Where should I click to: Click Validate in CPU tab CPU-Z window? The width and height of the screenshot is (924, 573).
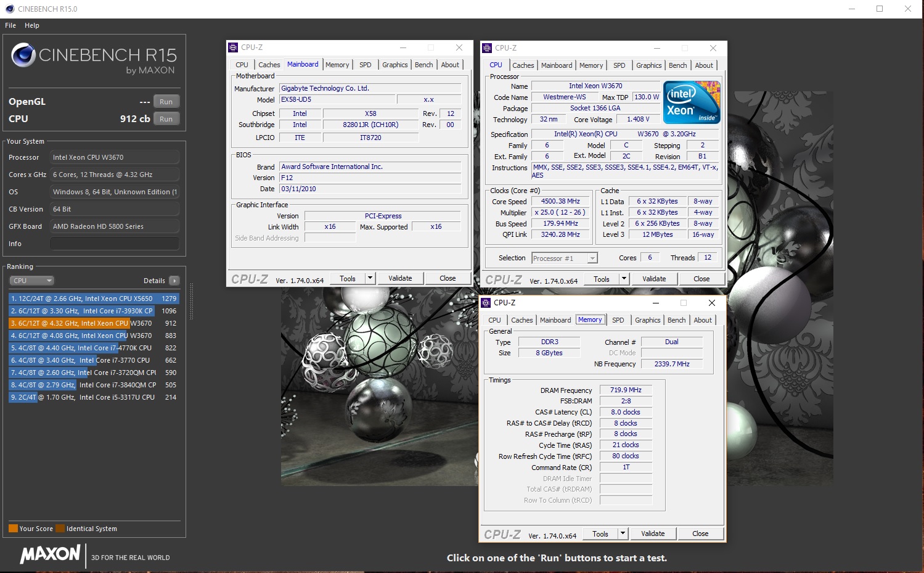coord(654,279)
